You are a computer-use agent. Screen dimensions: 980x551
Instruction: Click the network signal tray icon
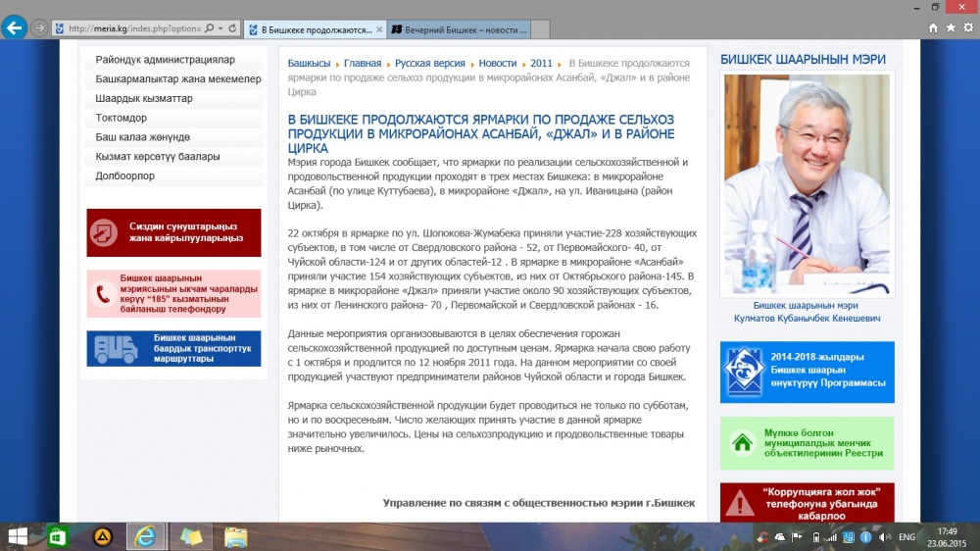click(x=831, y=537)
